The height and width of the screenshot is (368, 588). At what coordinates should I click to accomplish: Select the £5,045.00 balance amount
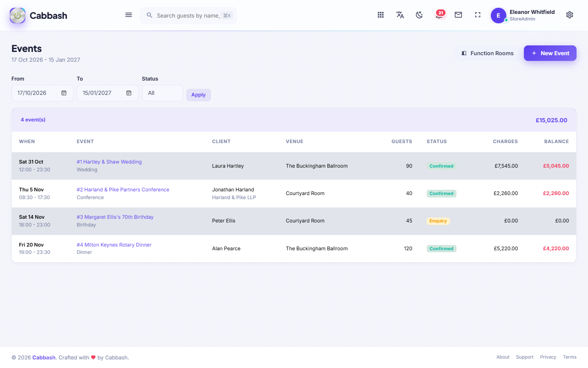coord(556,166)
